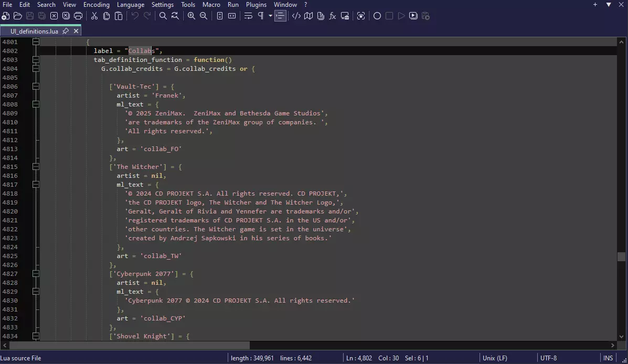Collapse the fold marker at line 4827
The width and height of the screenshot is (628, 364).
coord(36,274)
